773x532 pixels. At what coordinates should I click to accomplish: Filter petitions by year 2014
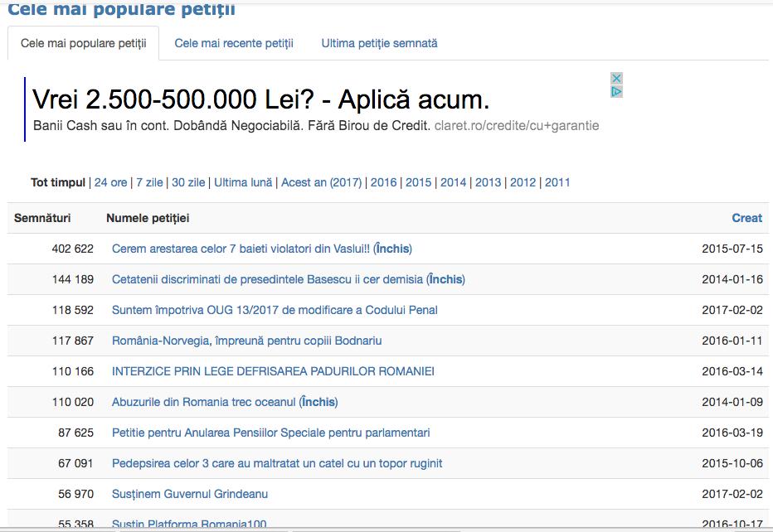click(x=454, y=182)
